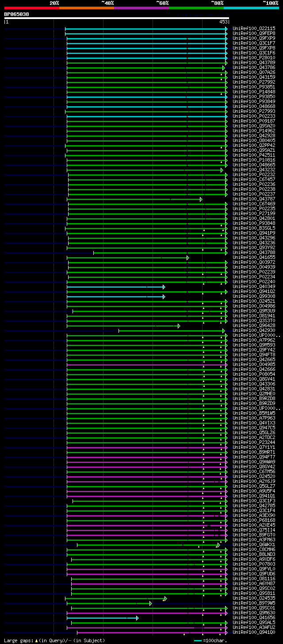
Task: Click the purple ~60% identity legend segment
Action: (141, 8)
